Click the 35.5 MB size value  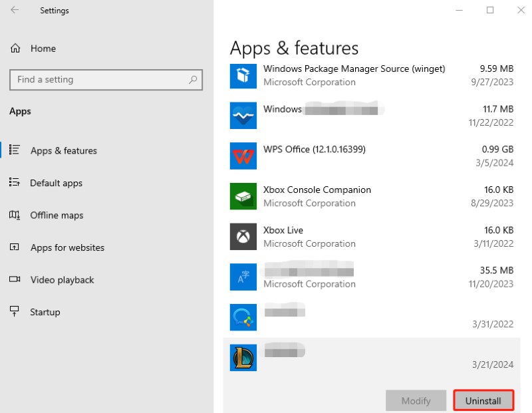click(x=496, y=271)
